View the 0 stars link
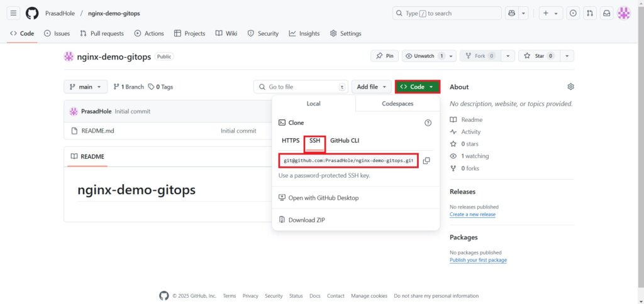The height and width of the screenshot is (304, 644). click(x=464, y=144)
